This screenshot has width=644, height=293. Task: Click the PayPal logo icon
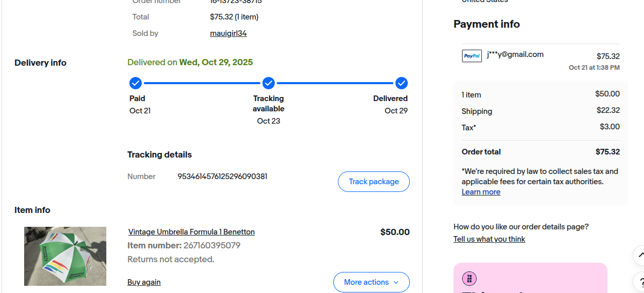tap(471, 56)
